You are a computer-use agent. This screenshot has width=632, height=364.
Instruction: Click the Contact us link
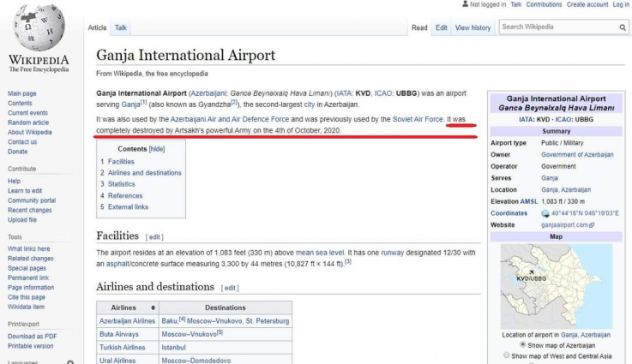(22, 141)
